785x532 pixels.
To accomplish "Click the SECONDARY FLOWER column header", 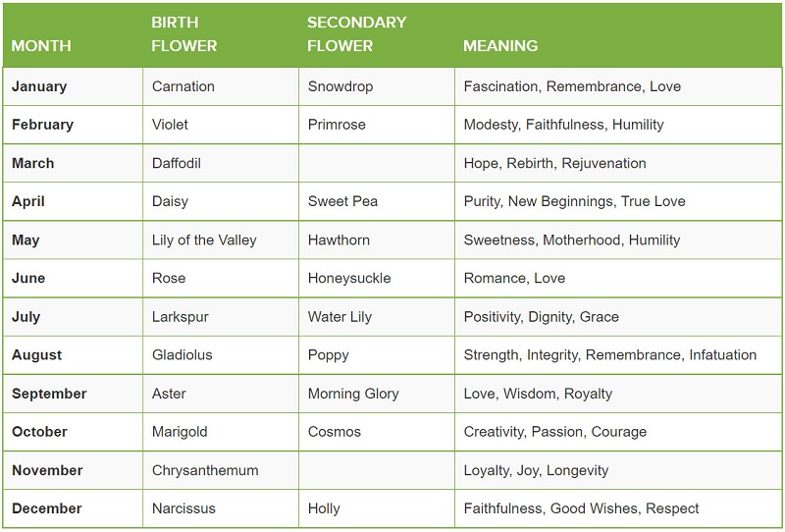I will pos(356,33).
